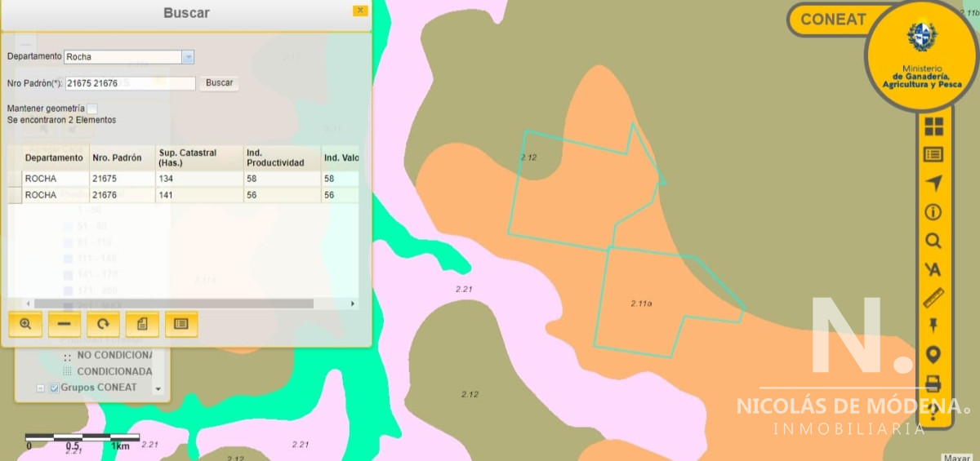
Task: Activate the navigation arrow tool
Action: (933, 183)
